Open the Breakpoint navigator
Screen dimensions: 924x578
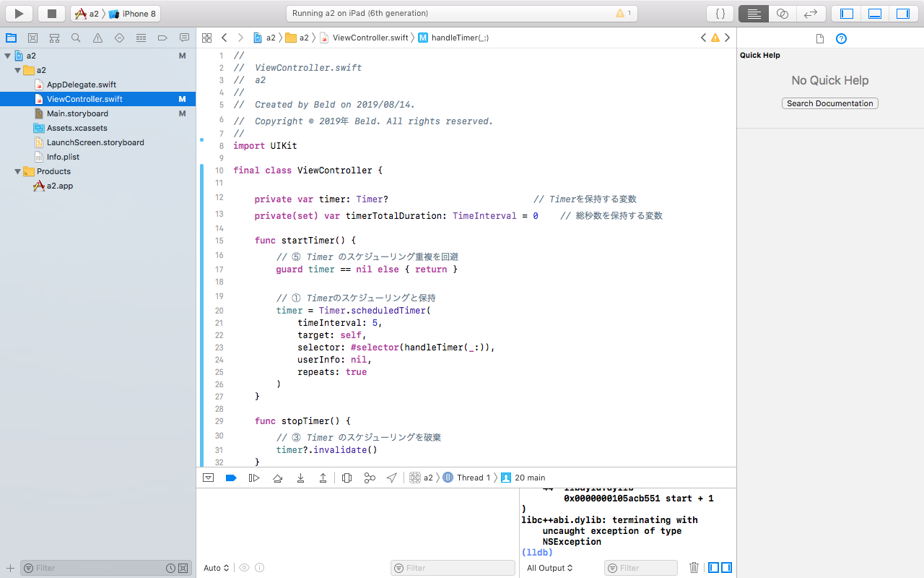(x=162, y=38)
